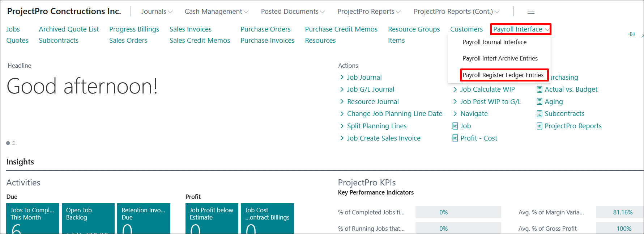The image size is (644, 234).
Task: Open the Actual vs. Budget report icon
Action: coord(539,89)
